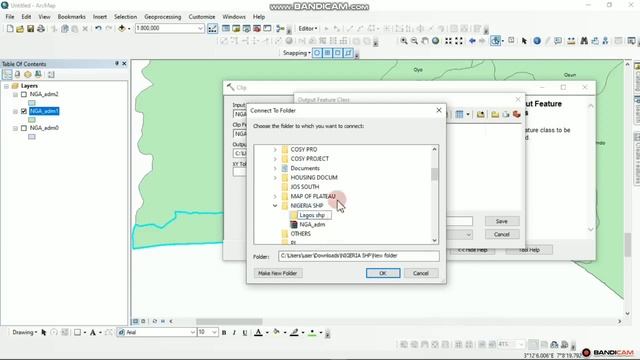Open the Editor dropdown menu

tap(308, 29)
